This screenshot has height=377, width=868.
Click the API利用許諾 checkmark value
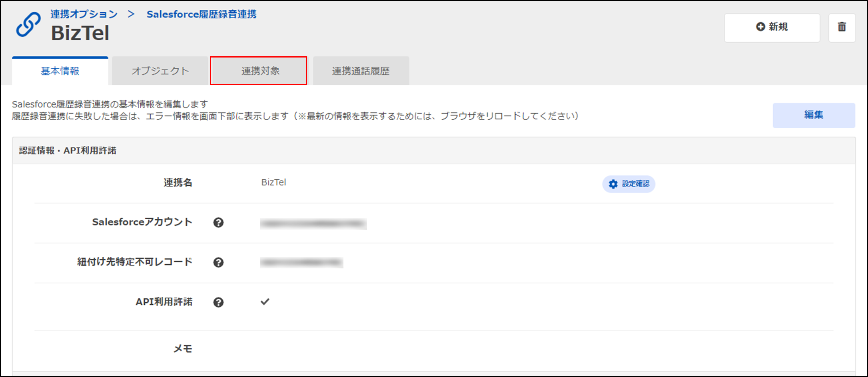tap(265, 302)
